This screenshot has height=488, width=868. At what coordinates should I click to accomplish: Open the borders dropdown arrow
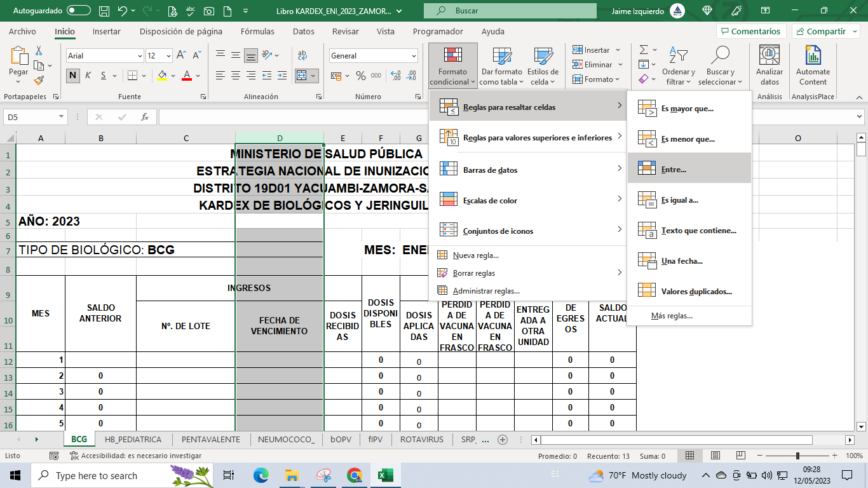click(145, 76)
